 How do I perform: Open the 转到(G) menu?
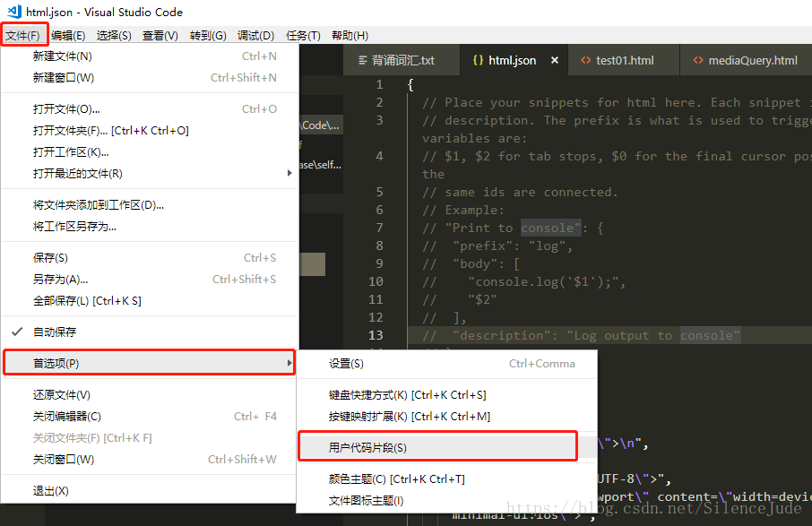(208, 35)
